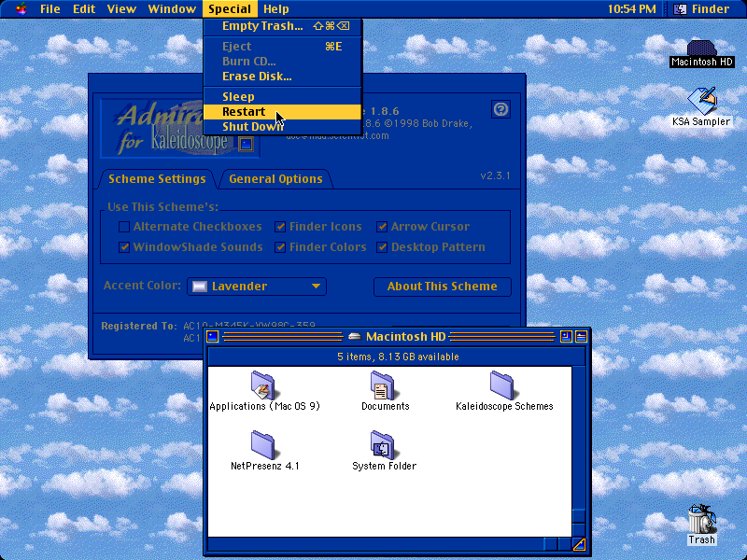The height and width of the screenshot is (560, 747).
Task: Switch to the General Options tab
Action: coord(275,179)
